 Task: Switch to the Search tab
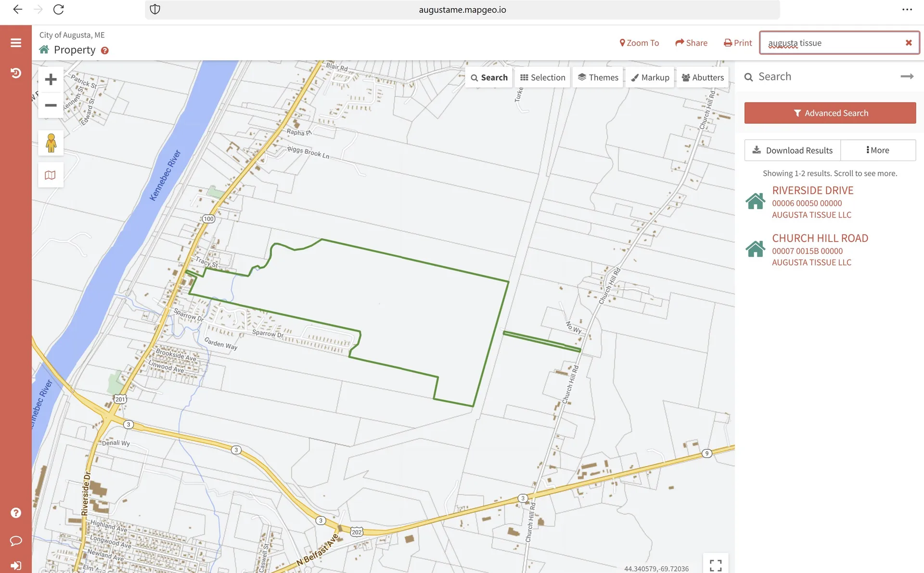click(x=488, y=77)
